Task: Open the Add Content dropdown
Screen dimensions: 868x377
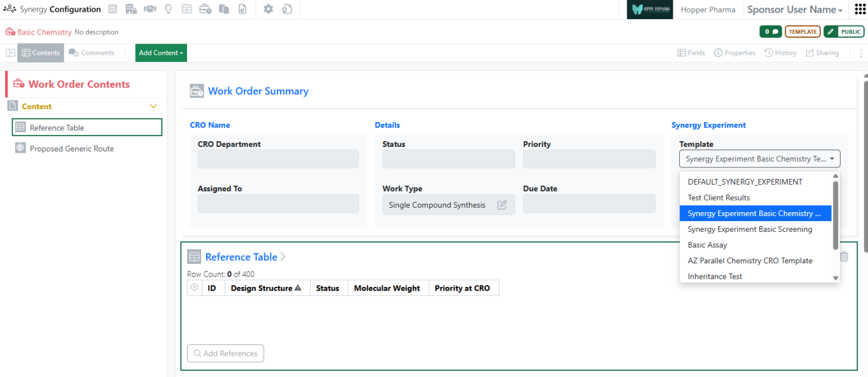Action: pos(161,53)
